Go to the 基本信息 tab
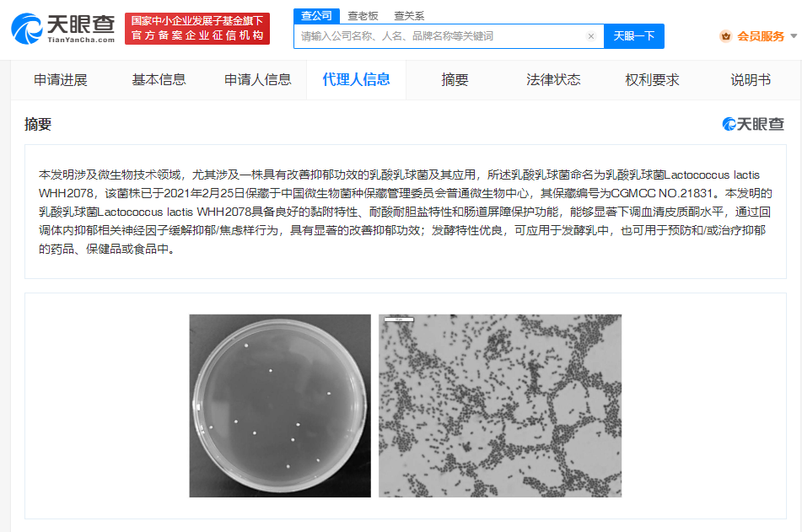Image resolution: width=802 pixels, height=532 pixels. click(159, 80)
